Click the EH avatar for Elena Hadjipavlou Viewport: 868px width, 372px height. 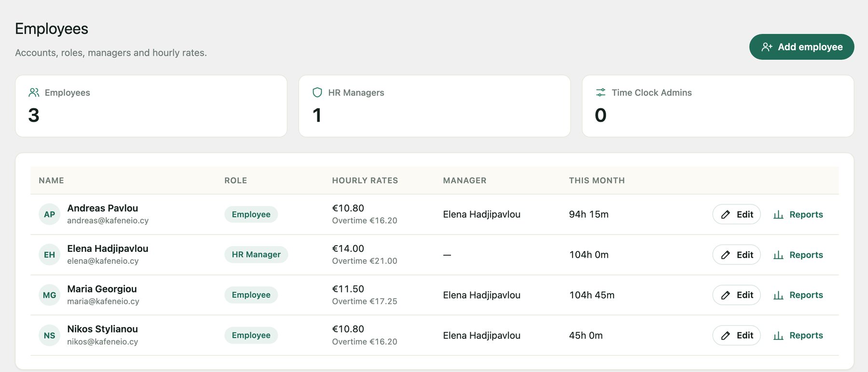click(x=49, y=255)
